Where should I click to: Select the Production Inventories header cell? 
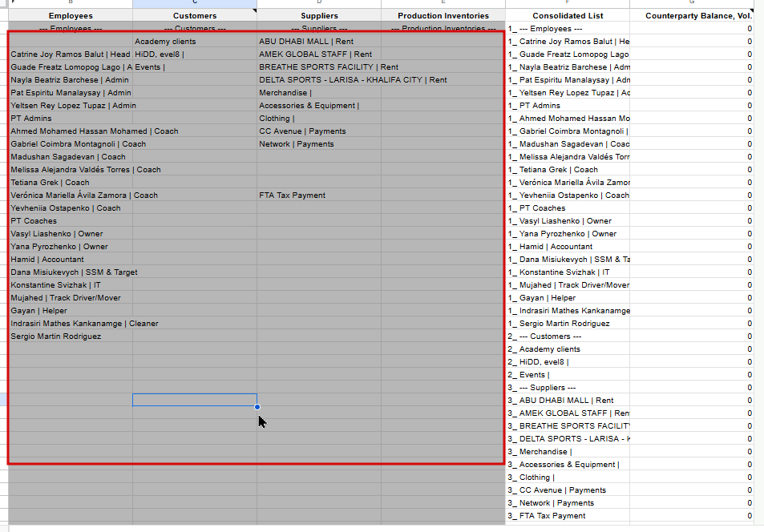(x=443, y=15)
